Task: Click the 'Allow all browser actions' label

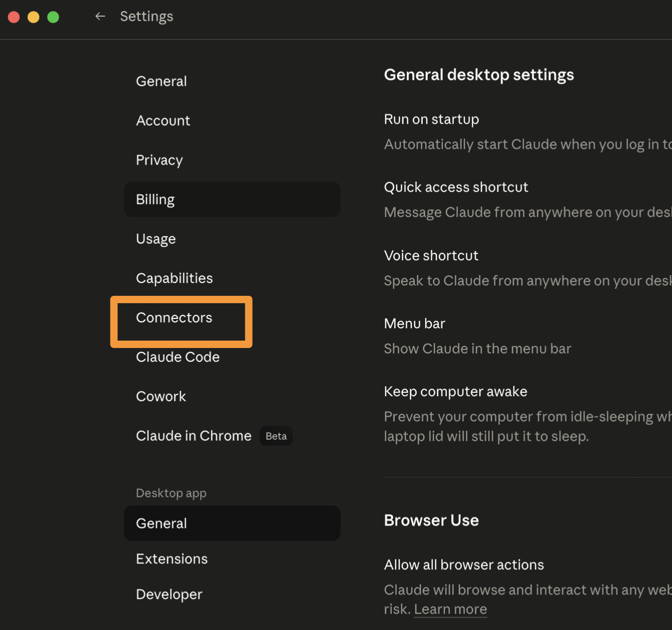Action: 464,564
